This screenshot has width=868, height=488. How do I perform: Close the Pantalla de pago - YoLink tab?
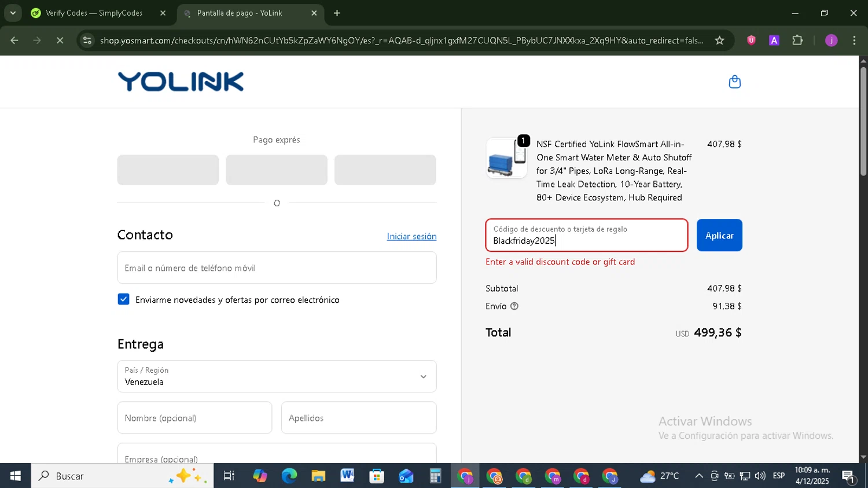point(314,13)
